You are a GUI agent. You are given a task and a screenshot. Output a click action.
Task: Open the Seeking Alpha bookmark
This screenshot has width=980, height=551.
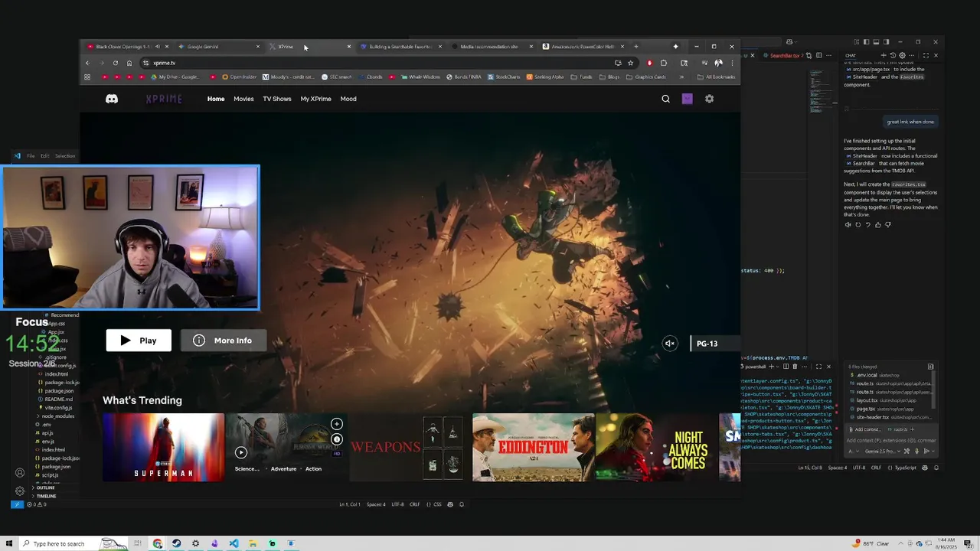[x=544, y=77]
